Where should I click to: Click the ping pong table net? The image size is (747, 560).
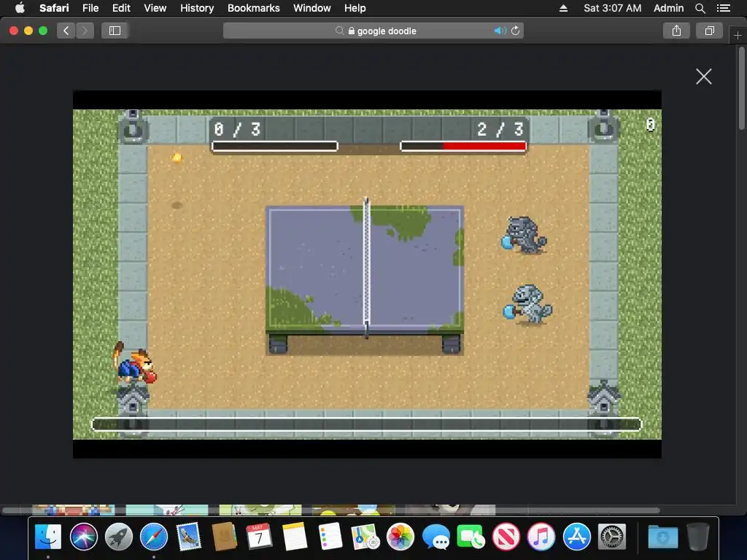(x=366, y=267)
